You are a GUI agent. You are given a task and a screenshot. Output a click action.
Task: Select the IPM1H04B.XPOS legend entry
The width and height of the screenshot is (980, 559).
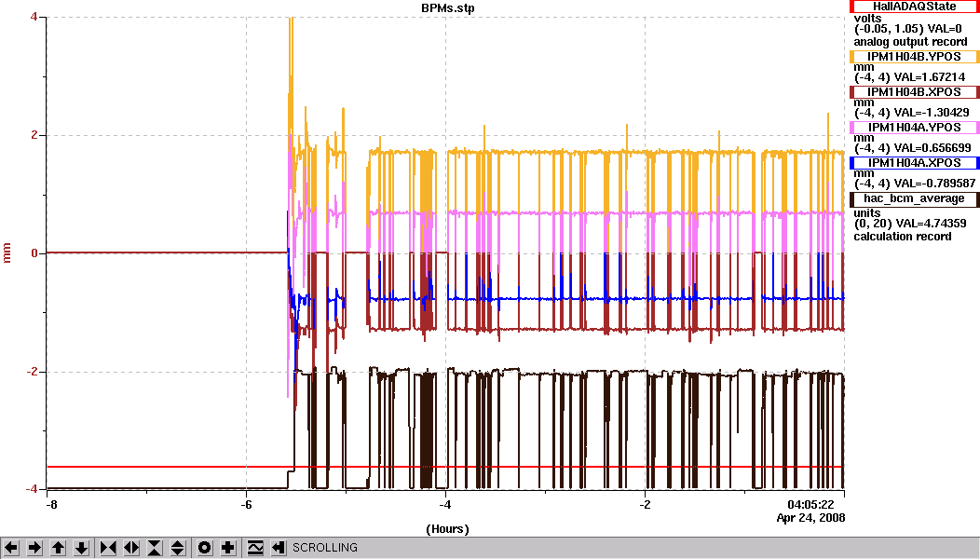[915, 92]
